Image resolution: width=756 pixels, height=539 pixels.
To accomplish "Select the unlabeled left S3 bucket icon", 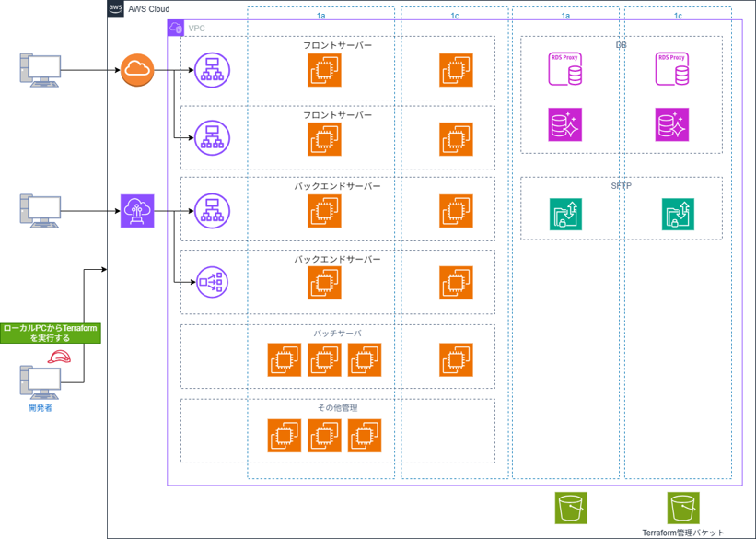I will [x=571, y=508].
